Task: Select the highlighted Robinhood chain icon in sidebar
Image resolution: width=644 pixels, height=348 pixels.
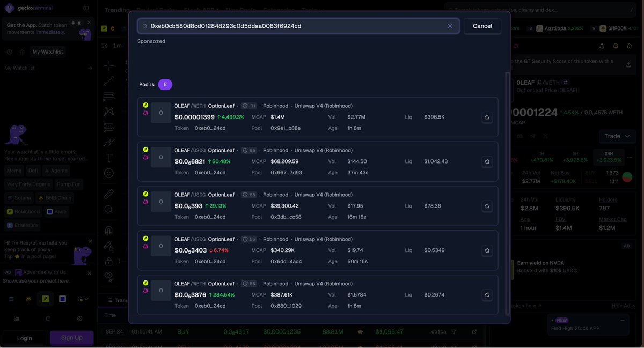Action: (46, 299)
